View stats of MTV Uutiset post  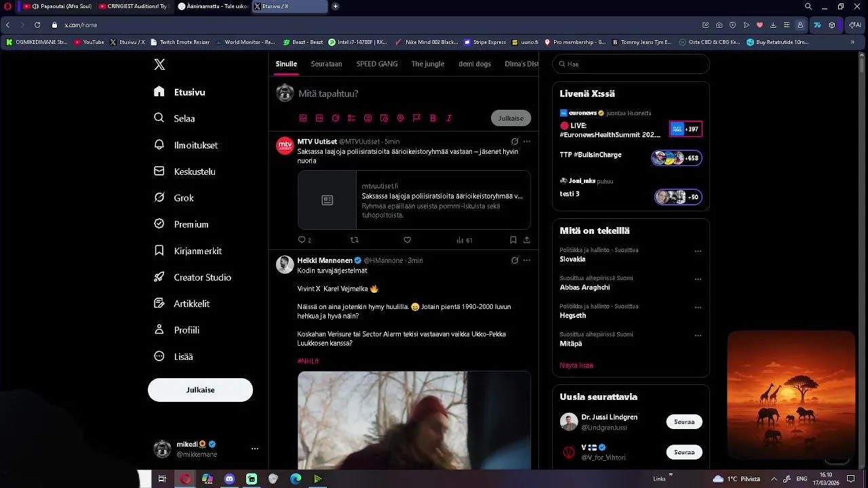[465, 240]
